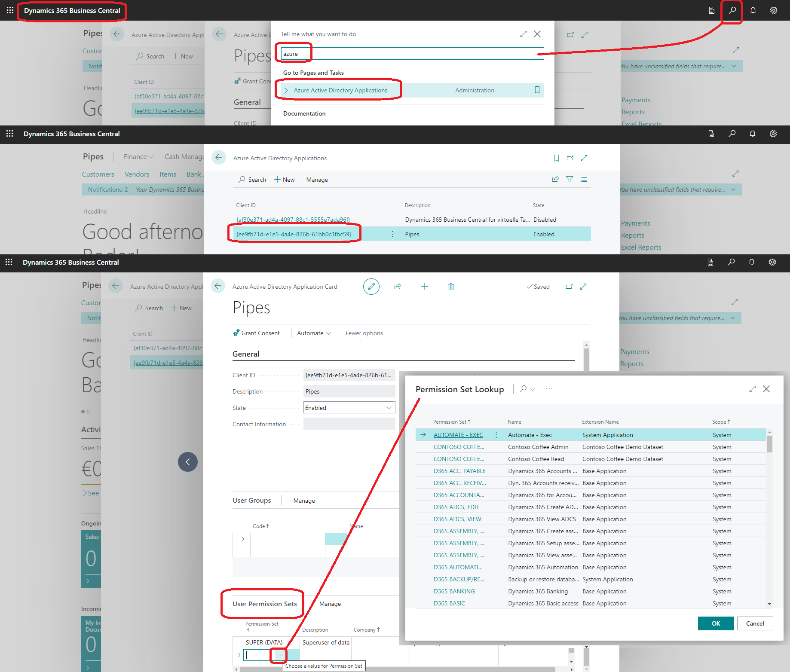The height and width of the screenshot is (672, 790).
Task: Open the D365 BANKING permission set link
Action: [454, 591]
